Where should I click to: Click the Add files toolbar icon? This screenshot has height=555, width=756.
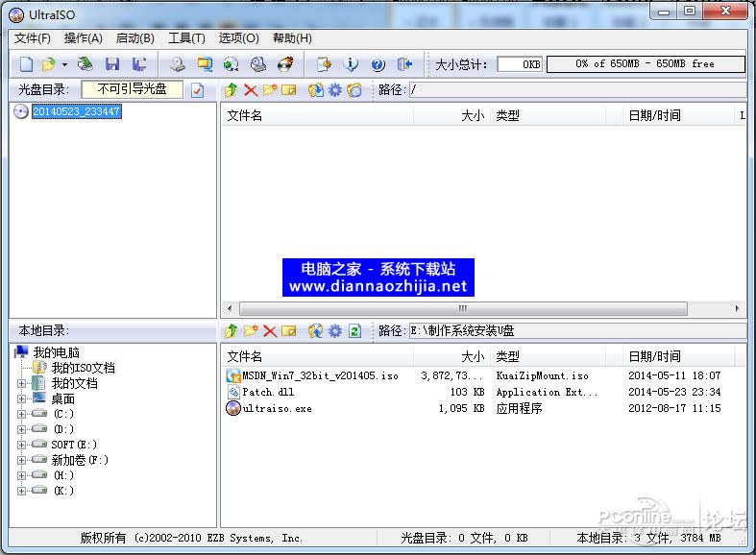324,64
